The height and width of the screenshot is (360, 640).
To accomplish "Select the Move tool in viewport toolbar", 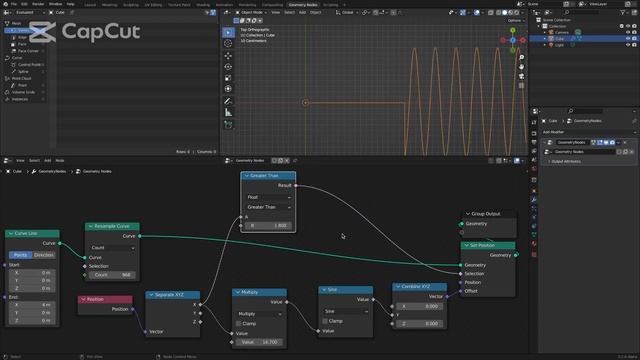I will tap(228, 56).
